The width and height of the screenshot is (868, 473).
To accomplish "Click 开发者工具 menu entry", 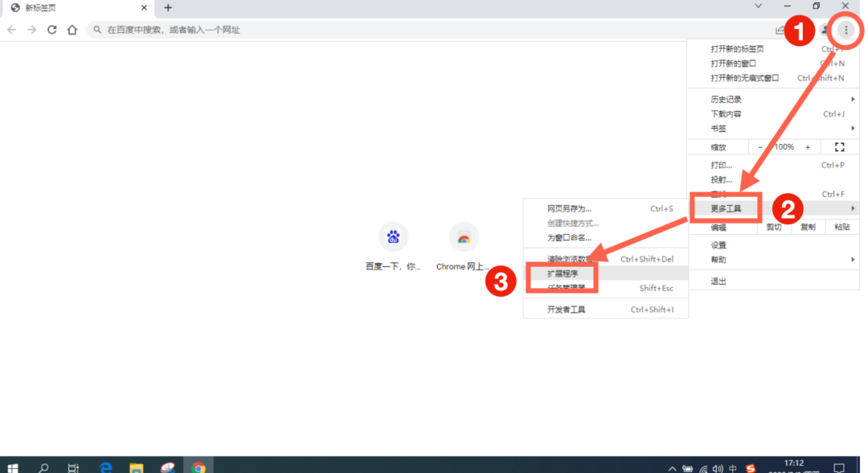I will coord(567,310).
